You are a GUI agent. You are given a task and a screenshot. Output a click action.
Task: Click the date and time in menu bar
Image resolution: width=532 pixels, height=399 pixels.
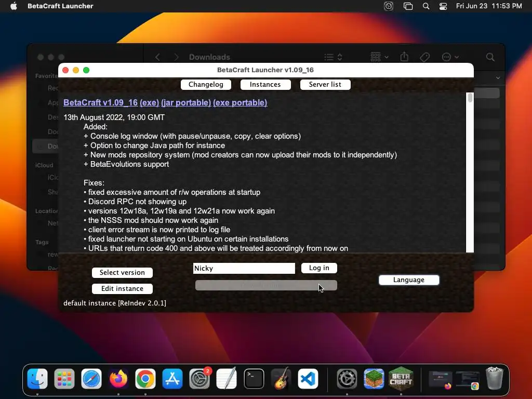pos(489,6)
